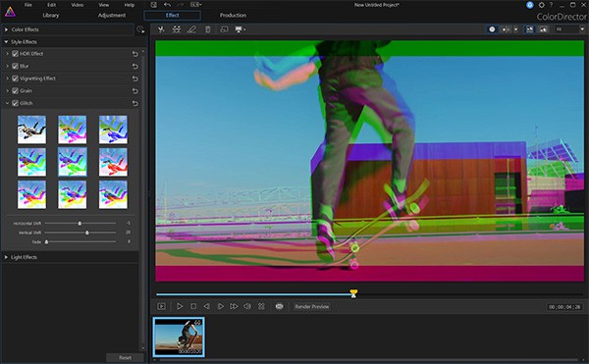Viewport: 589px width, 364px height.
Task: Click the round single-view icon above preview
Action: tap(492, 29)
